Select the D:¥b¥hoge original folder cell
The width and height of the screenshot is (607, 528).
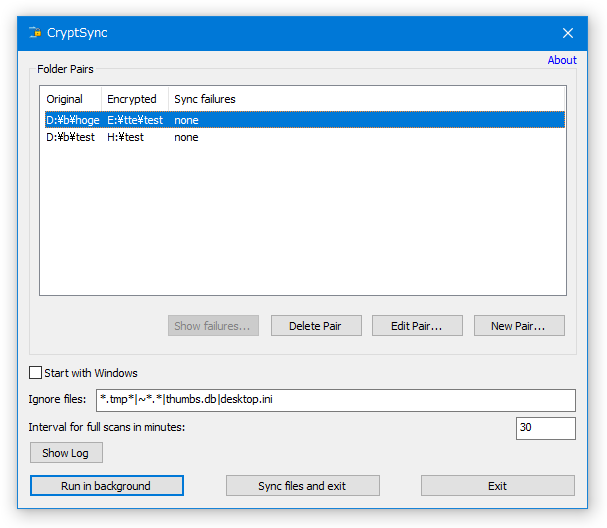pos(73,120)
